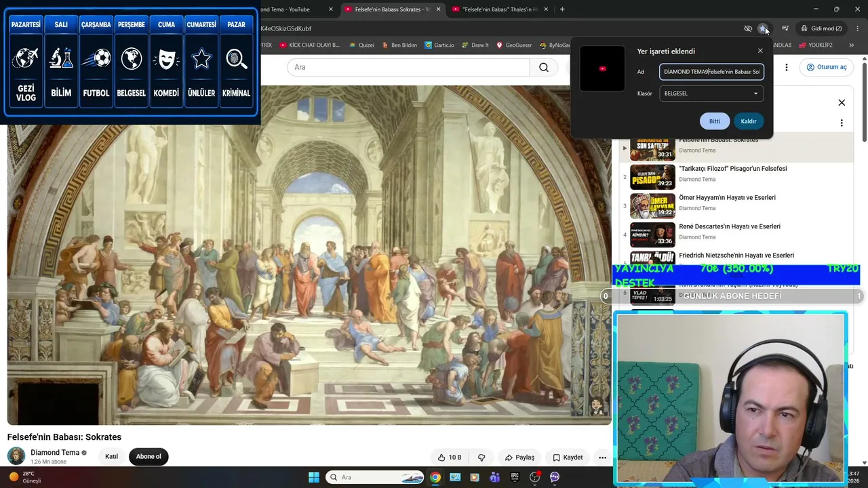Open the media controls icon in Chrome's toolbar
Viewport: 868px width, 488px height.
[785, 28]
